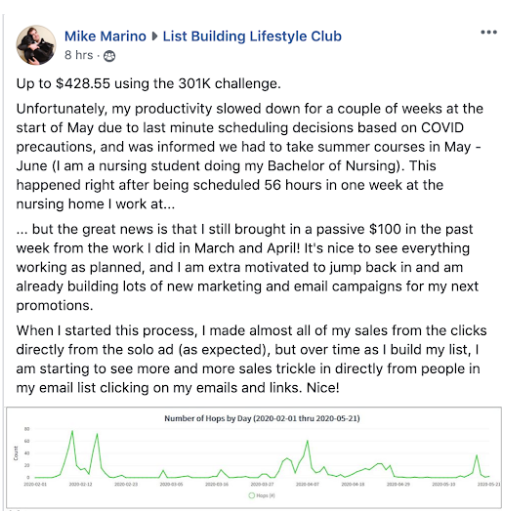Click the line starting 'Up to $428.55'
This screenshot has height=511, width=505.
point(149,84)
